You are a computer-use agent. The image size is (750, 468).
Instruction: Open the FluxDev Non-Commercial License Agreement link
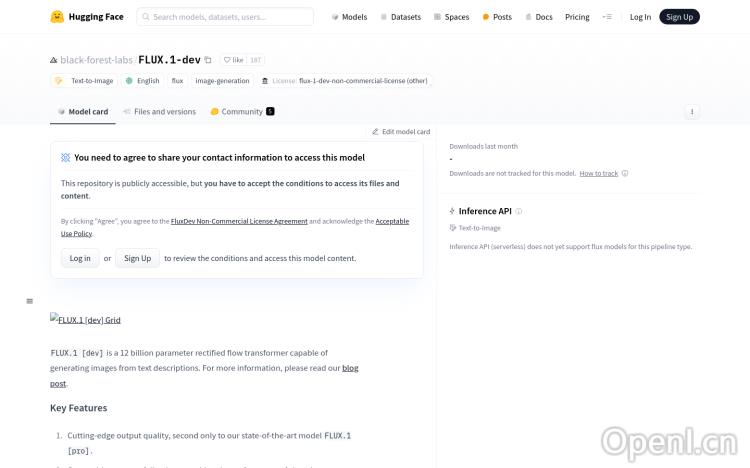(x=239, y=221)
